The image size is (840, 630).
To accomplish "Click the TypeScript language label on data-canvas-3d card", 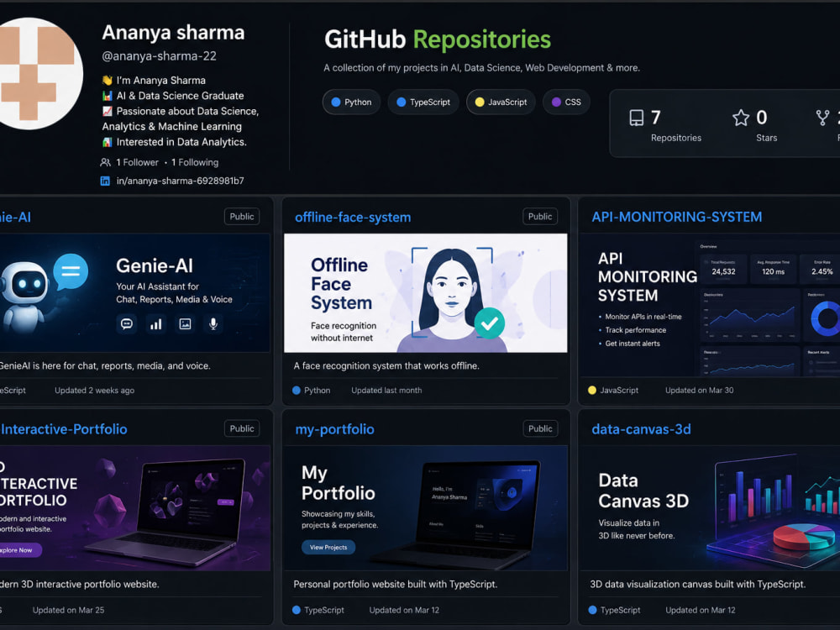I will (x=621, y=610).
